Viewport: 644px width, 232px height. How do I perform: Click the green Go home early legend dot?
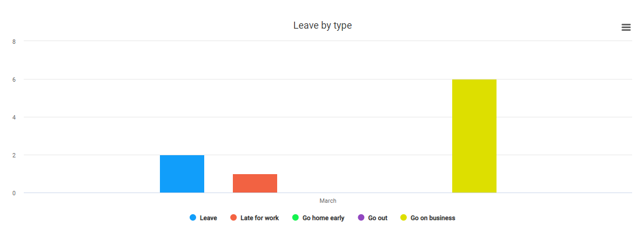tap(296, 217)
